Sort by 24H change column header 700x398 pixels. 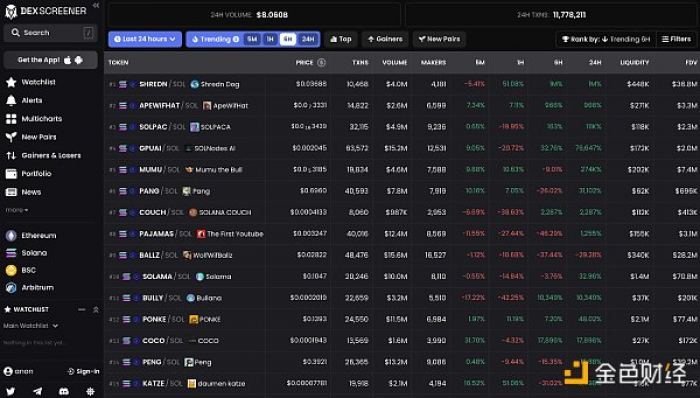click(x=595, y=62)
